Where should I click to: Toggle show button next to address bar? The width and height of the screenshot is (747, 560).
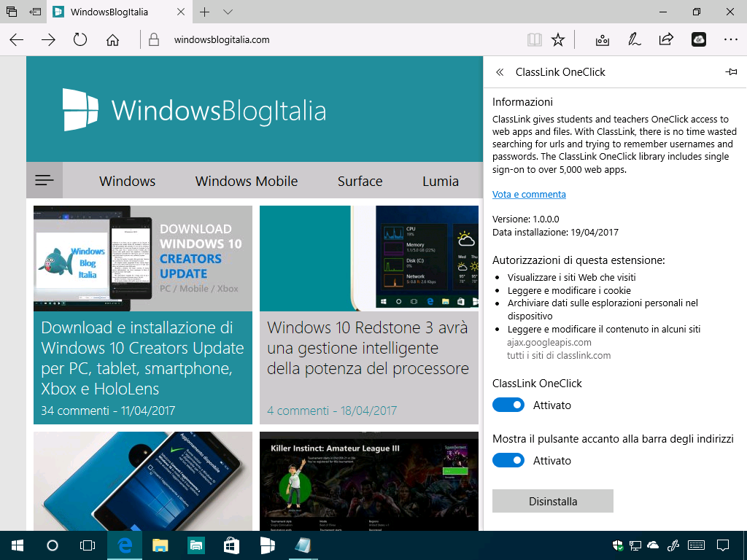508,461
